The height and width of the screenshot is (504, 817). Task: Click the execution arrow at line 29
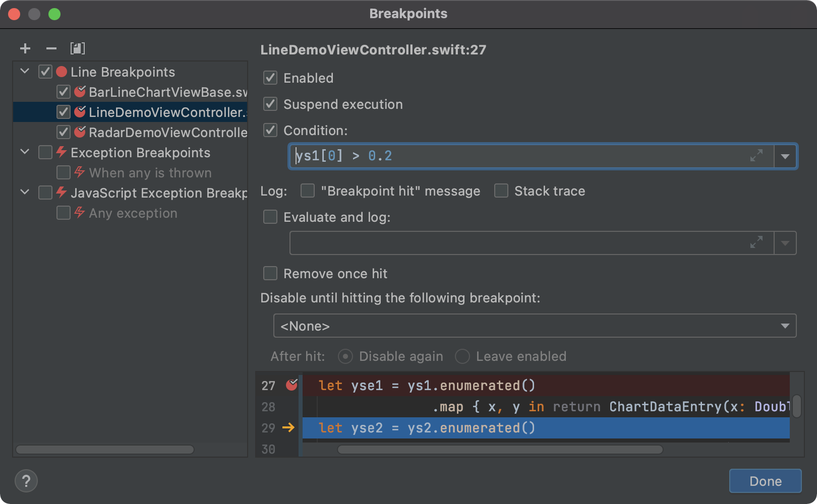click(288, 427)
